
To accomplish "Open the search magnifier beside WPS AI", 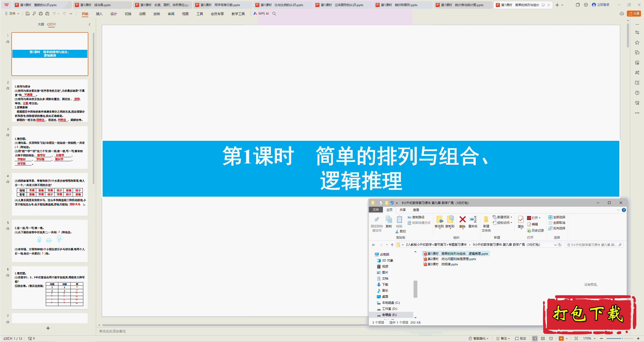I will (x=274, y=14).
